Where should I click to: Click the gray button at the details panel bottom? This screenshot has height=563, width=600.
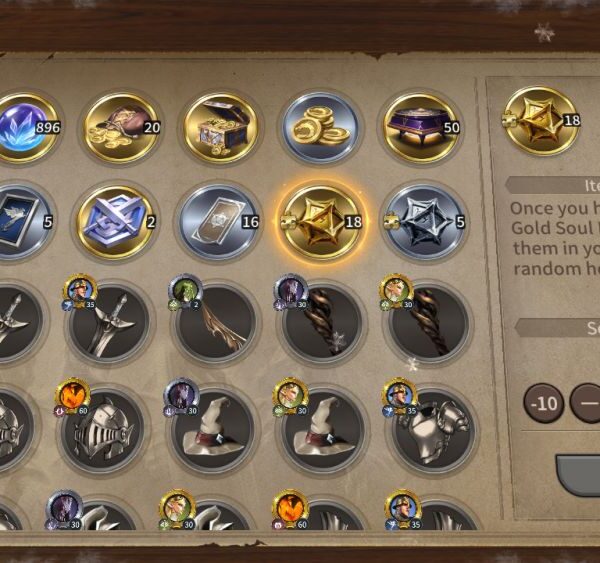click(578, 476)
